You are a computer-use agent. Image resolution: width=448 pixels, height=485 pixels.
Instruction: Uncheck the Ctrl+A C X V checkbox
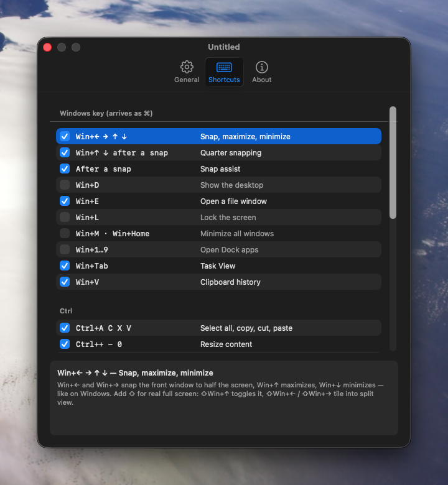pyautogui.click(x=65, y=328)
